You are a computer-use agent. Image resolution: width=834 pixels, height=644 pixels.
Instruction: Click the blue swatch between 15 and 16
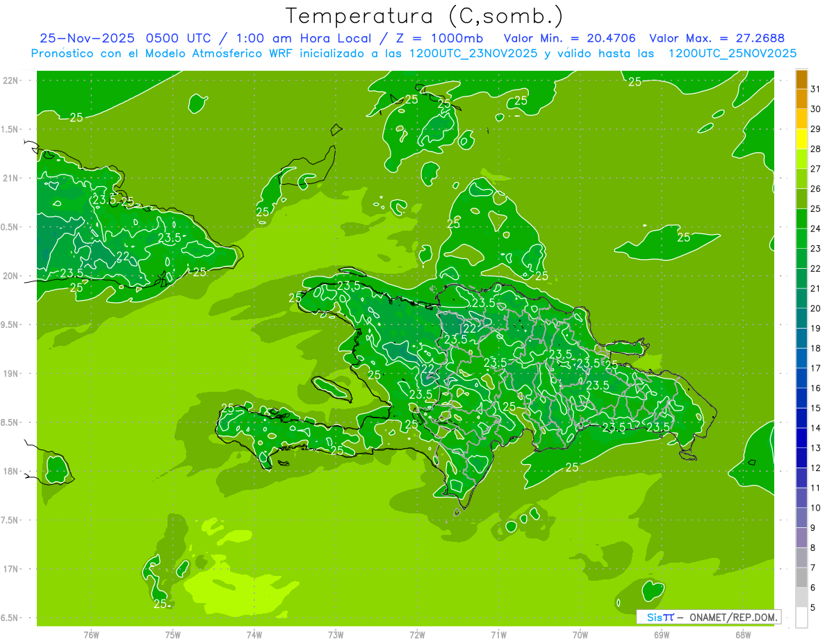(801, 398)
